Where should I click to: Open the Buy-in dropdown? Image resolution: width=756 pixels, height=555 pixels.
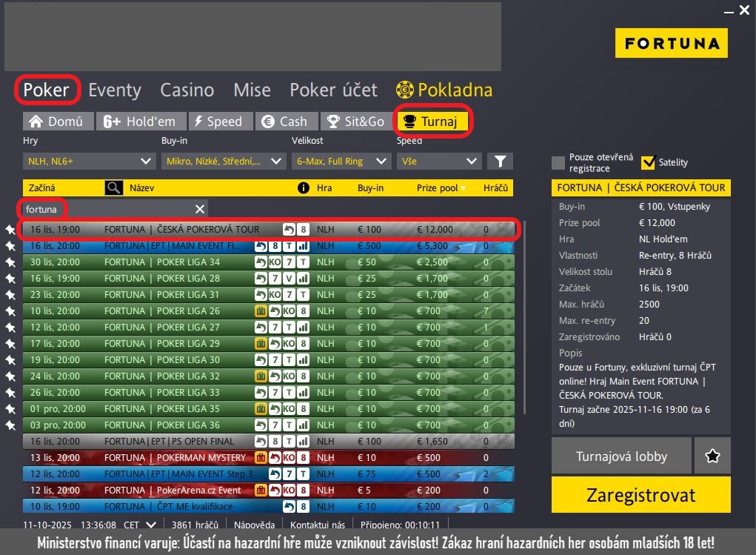pyautogui.click(x=224, y=161)
